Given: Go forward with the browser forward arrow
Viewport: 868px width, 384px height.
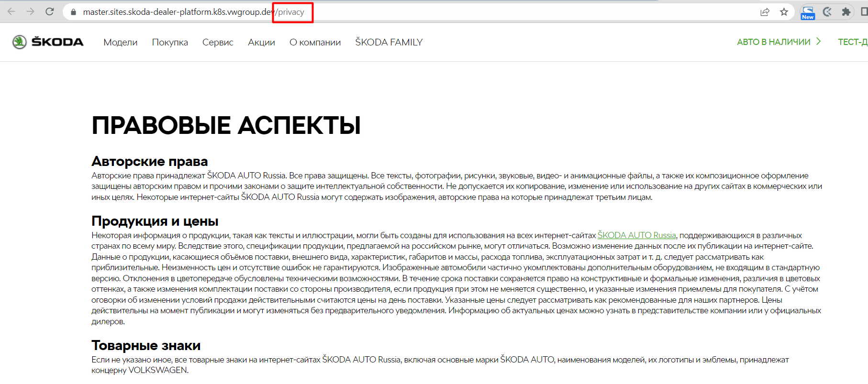Looking at the screenshot, I should 30,11.
